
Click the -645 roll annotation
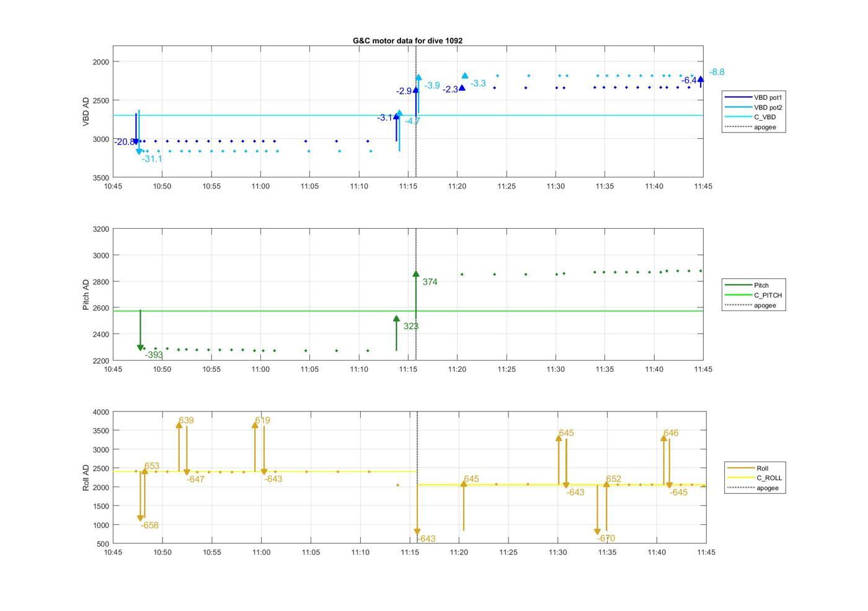point(678,493)
